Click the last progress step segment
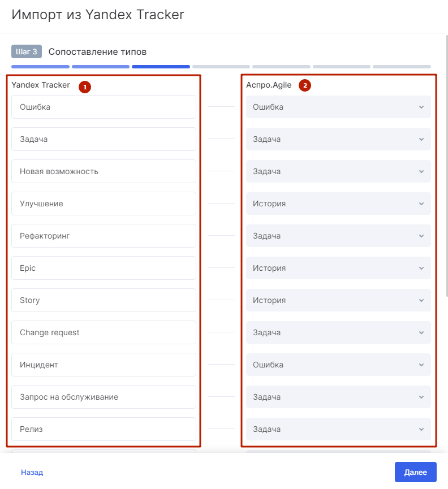The width and height of the screenshot is (448, 489). (402, 67)
